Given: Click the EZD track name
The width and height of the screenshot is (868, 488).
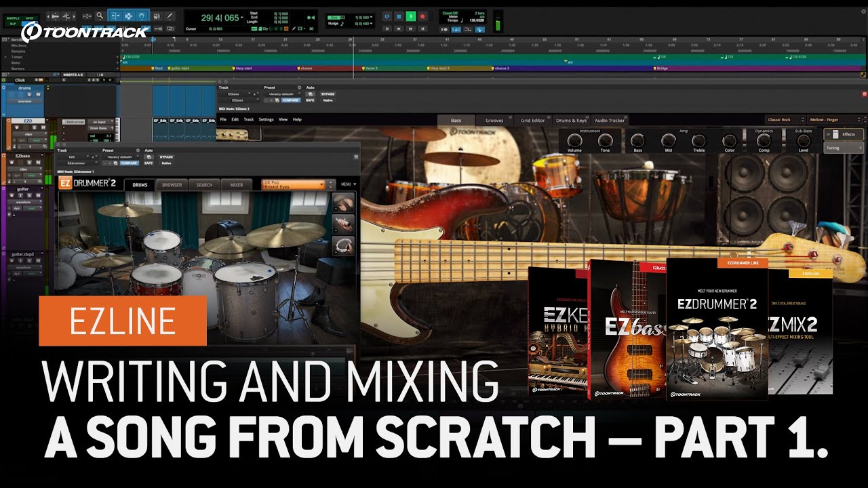Looking at the screenshot, I should coord(28,121).
